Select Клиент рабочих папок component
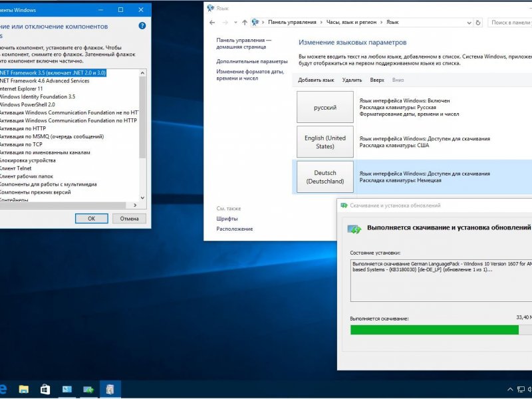Viewport: 532px width, 399px height. (27, 176)
